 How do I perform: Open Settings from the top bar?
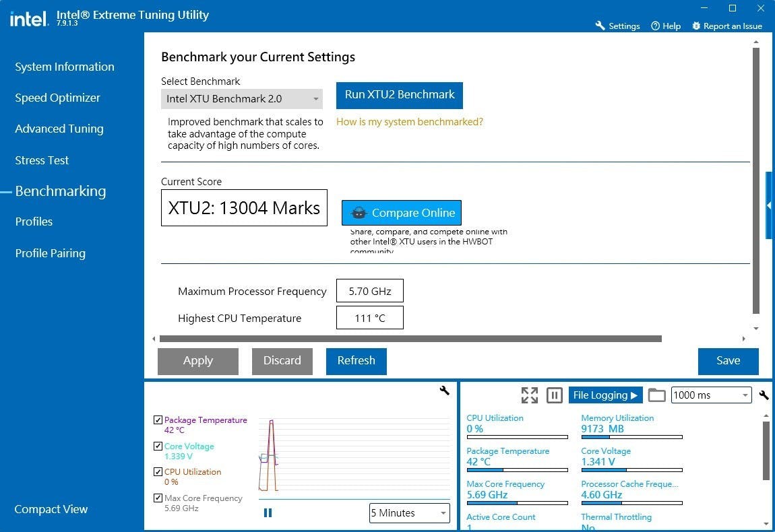pos(617,26)
